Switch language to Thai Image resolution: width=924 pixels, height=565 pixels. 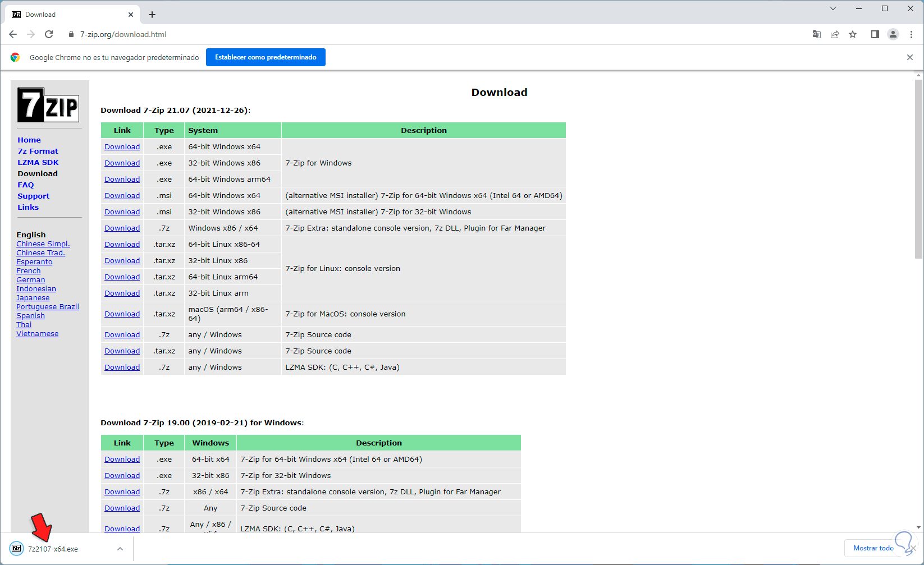(24, 325)
